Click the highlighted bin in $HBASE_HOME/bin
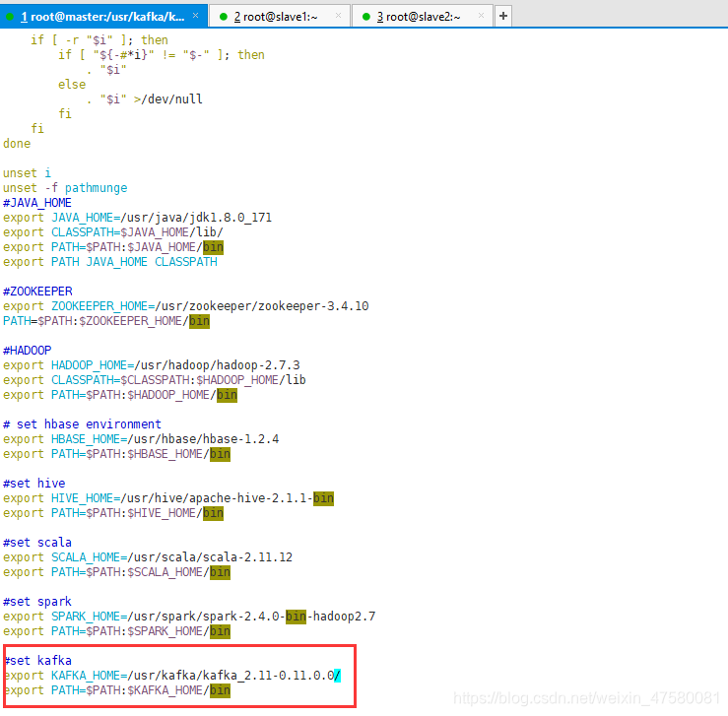 pyautogui.click(x=220, y=454)
